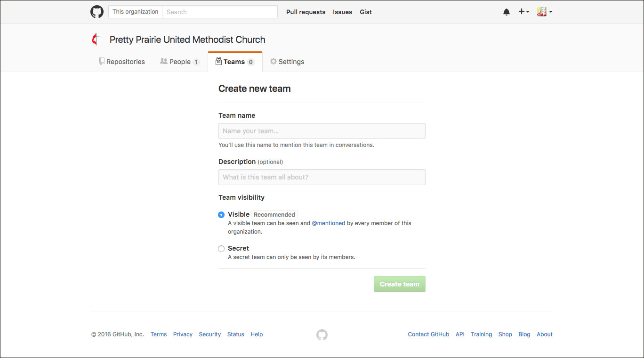The image size is (644, 358).
Task: Expand the plus create-new dropdown
Action: pyautogui.click(x=524, y=12)
